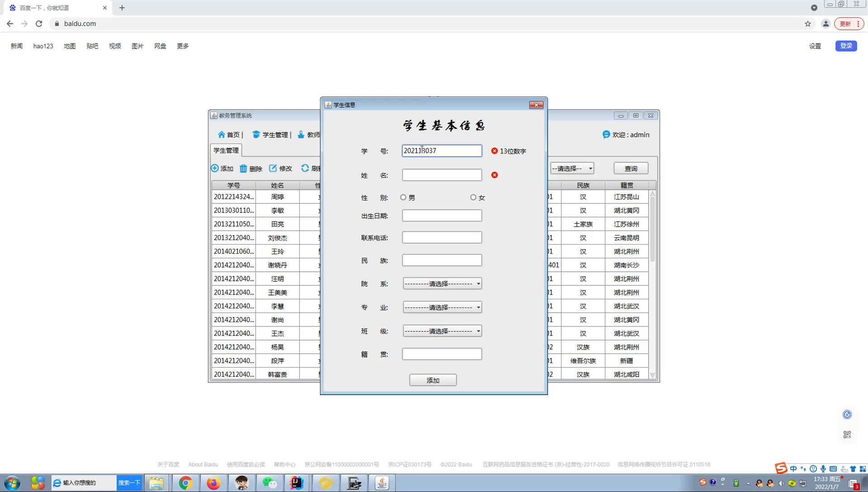The image size is (868, 492).
Task: Open Baidu 新闻 link
Action: [x=17, y=46]
